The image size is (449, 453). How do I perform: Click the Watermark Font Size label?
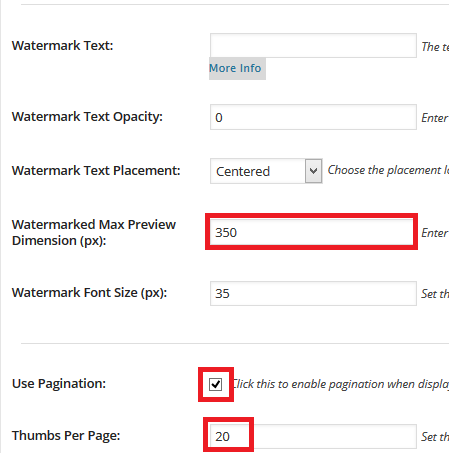[x=89, y=293]
